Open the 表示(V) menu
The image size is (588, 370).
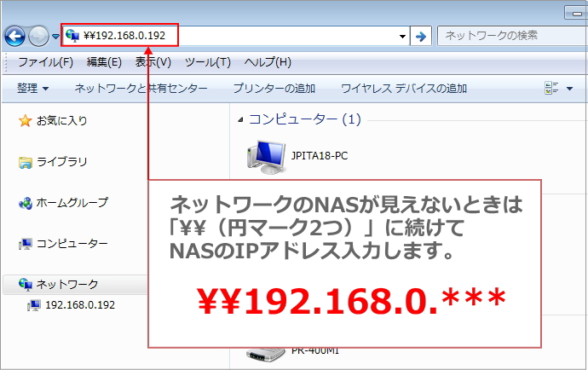[153, 62]
